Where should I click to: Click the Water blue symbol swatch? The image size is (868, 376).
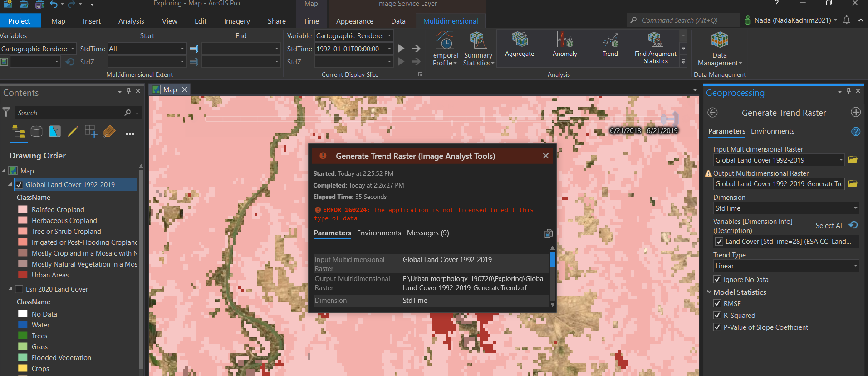(x=23, y=325)
